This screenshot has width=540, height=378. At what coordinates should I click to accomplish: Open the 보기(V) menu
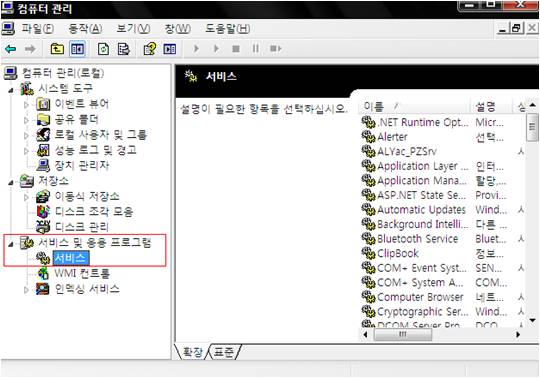(x=133, y=29)
